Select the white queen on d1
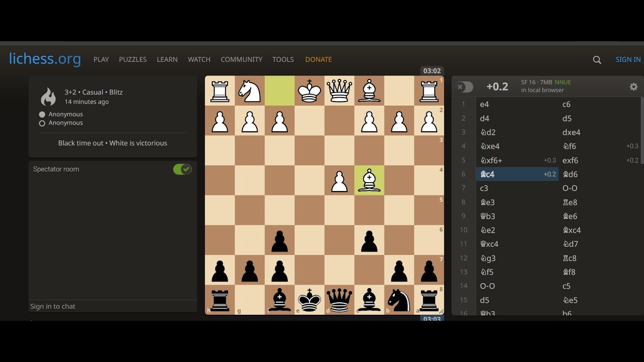Screen dimensions: 644x362 (340, 91)
